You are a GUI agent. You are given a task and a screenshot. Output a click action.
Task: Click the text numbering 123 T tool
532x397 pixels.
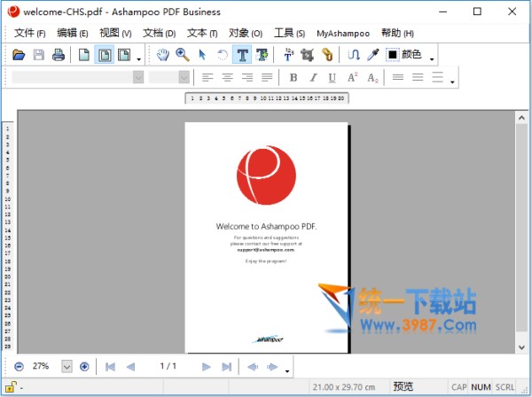coord(288,55)
